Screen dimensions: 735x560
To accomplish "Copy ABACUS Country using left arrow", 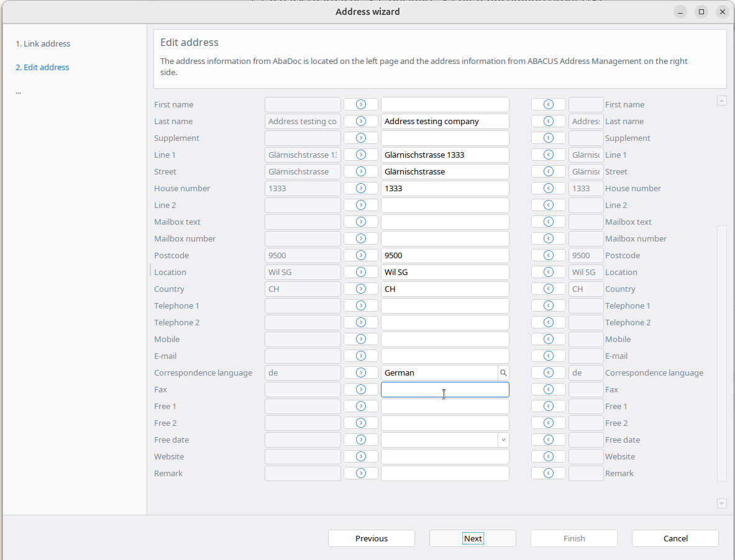I will (548, 289).
